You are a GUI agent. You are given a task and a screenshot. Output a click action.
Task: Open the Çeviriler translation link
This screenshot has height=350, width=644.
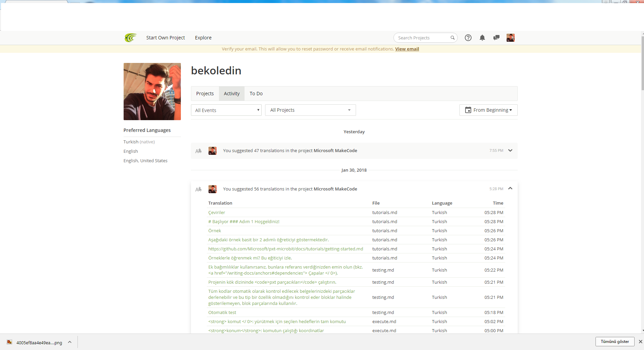pos(217,212)
